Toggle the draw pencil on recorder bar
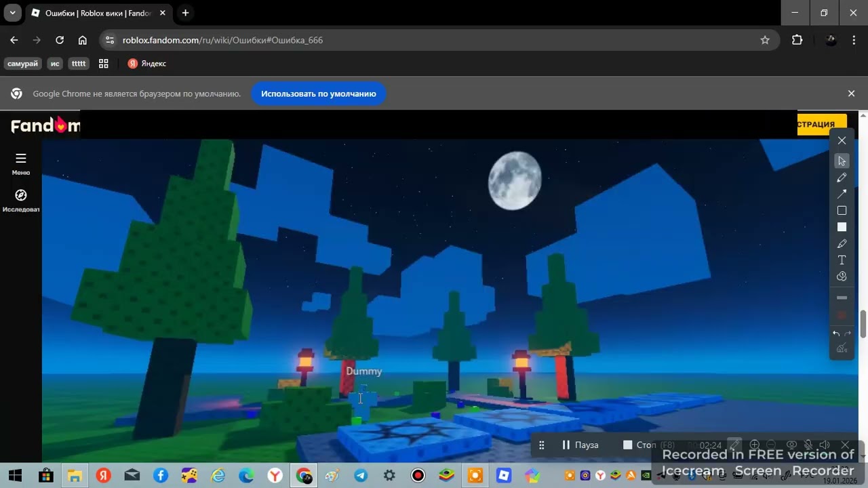868x488 pixels. click(734, 445)
